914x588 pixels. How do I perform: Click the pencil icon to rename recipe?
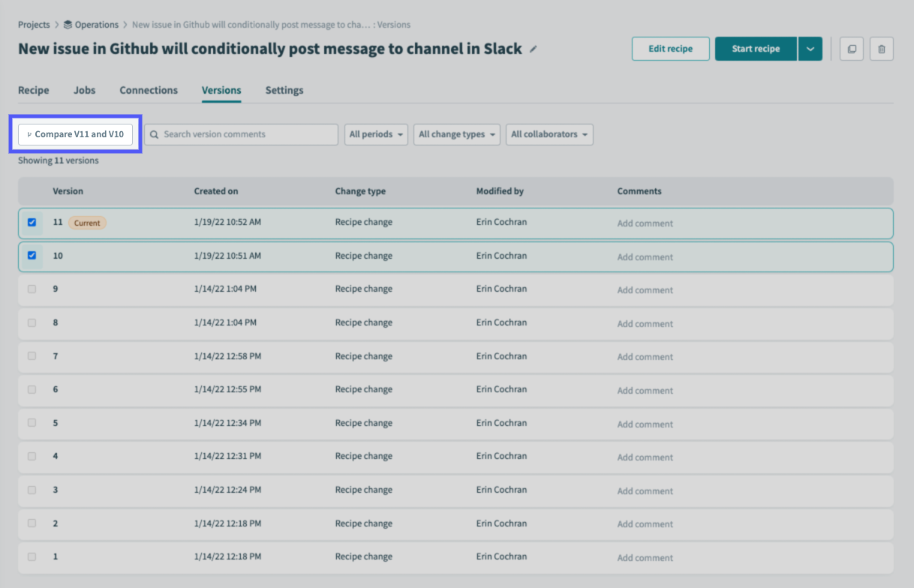coord(534,49)
